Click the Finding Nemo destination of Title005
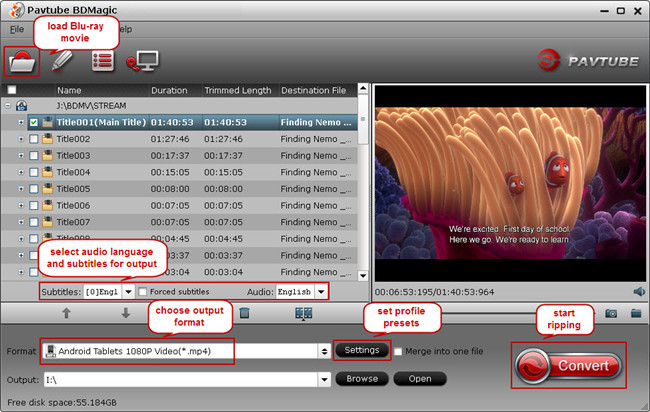The width and height of the screenshot is (650, 412). 316,189
